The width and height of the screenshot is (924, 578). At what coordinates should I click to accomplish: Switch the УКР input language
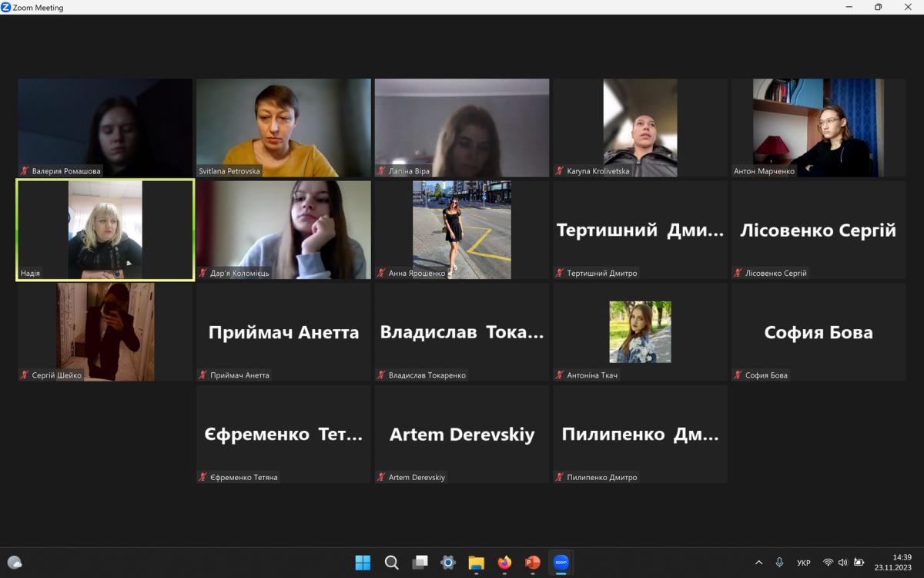tap(804, 563)
